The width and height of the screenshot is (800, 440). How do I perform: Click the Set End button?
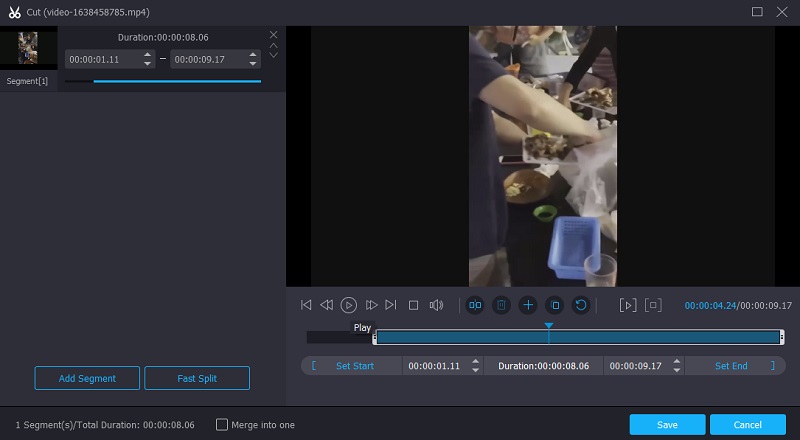point(731,366)
